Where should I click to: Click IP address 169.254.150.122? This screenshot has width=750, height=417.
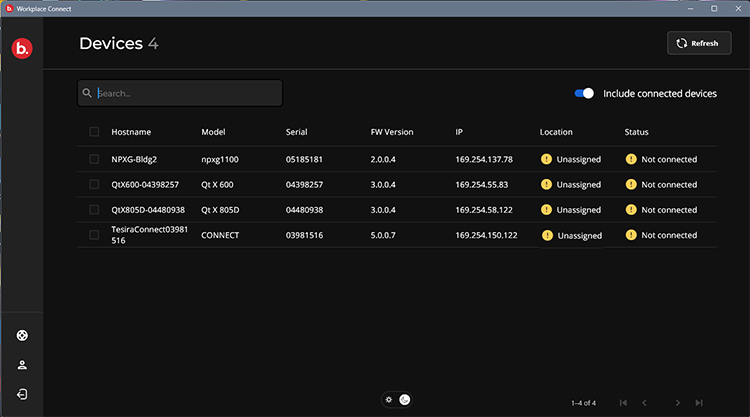pyautogui.click(x=486, y=235)
